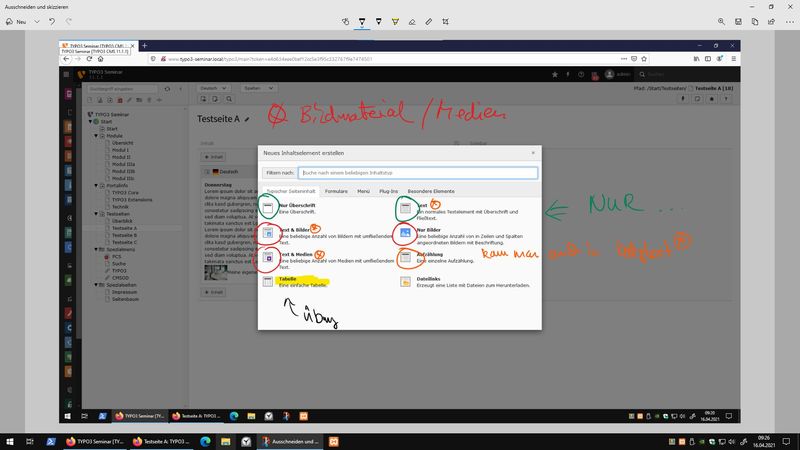Click the Dateilinks label text
Viewport: 800px width, 450px height.
click(x=428, y=279)
